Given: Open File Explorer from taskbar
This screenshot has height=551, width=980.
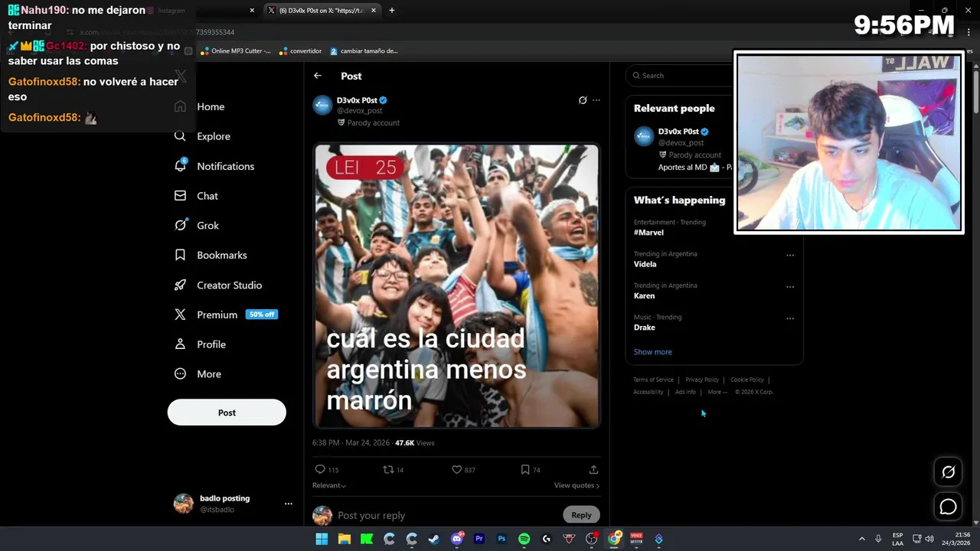Looking at the screenshot, I should pos(345,539).
